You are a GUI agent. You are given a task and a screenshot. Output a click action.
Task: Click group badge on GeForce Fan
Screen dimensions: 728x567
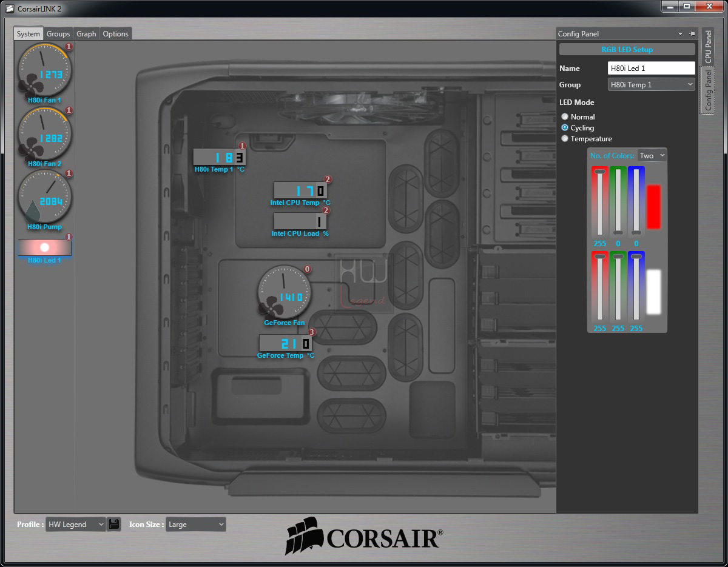click(x=307, y=269)
